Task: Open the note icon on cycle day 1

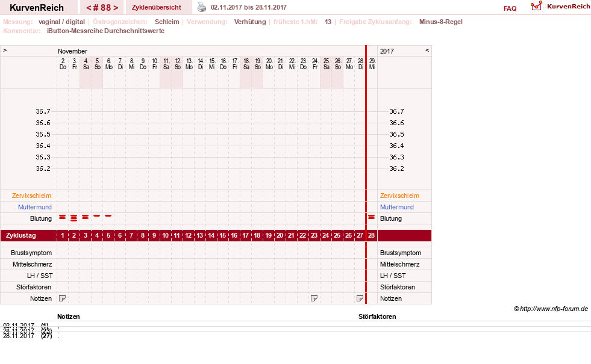Action: 63,298
